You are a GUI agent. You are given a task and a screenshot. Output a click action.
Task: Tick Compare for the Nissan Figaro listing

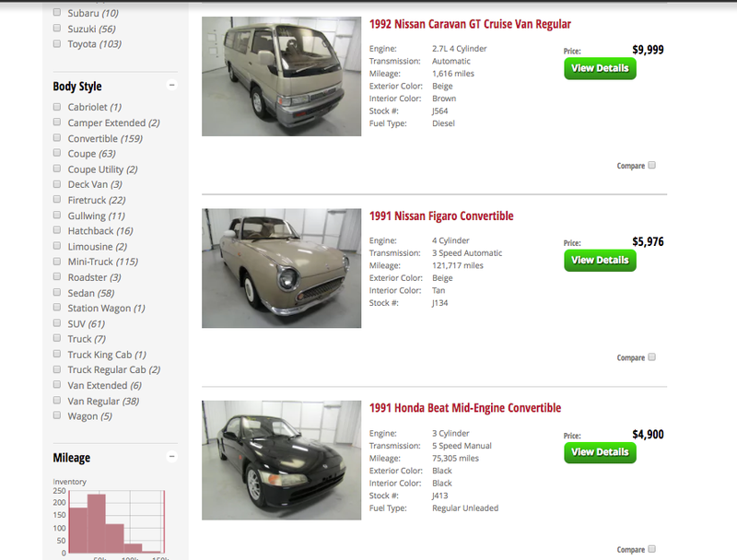652,357
